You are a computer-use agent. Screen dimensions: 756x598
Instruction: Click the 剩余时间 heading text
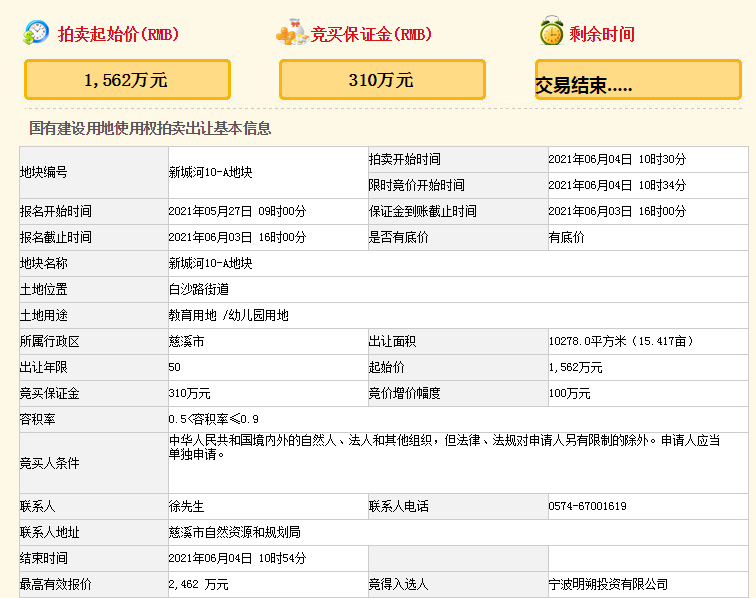coord(602,34)
